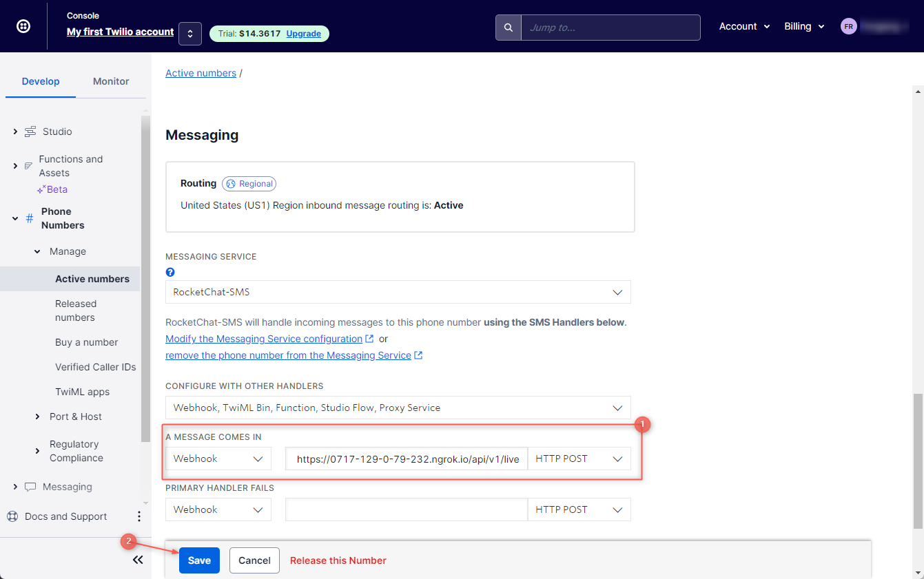This screenshot has height=579, width=924.
Task: Click the Twilio logo icon
Action: 23,26
